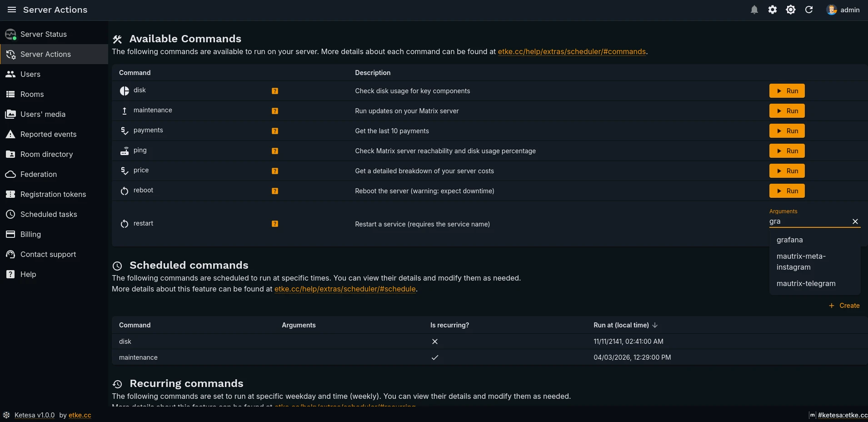Viewport: 868px width, 422px height.
Task: Click the 04/03/2026, 12:29:00 PM cell
Action: [632, 357]
